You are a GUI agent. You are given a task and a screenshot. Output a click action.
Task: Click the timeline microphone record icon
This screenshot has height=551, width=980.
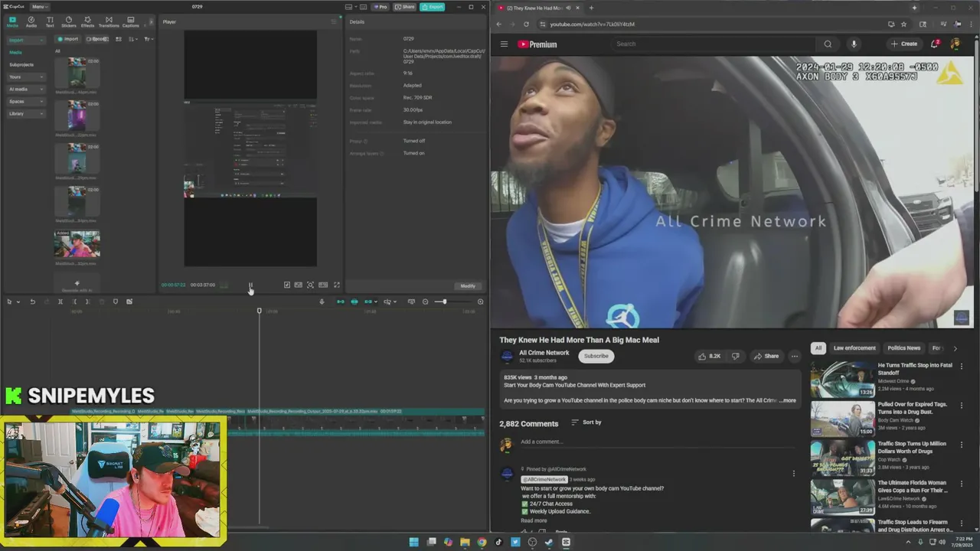coord(322,302)
